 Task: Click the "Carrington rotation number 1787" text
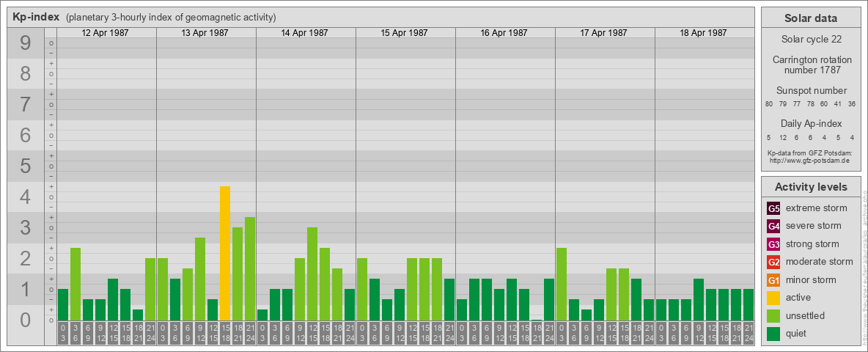(811, 65)
